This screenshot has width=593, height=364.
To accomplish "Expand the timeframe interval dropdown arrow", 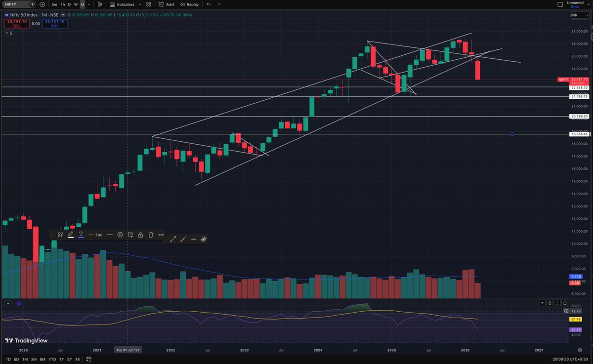I will [x=89, y=4].
